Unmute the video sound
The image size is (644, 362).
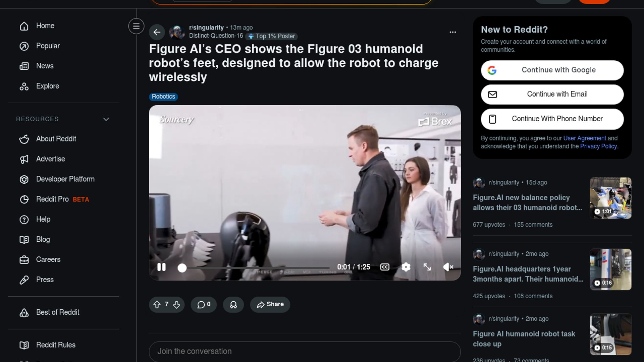[x=448, y=267]
